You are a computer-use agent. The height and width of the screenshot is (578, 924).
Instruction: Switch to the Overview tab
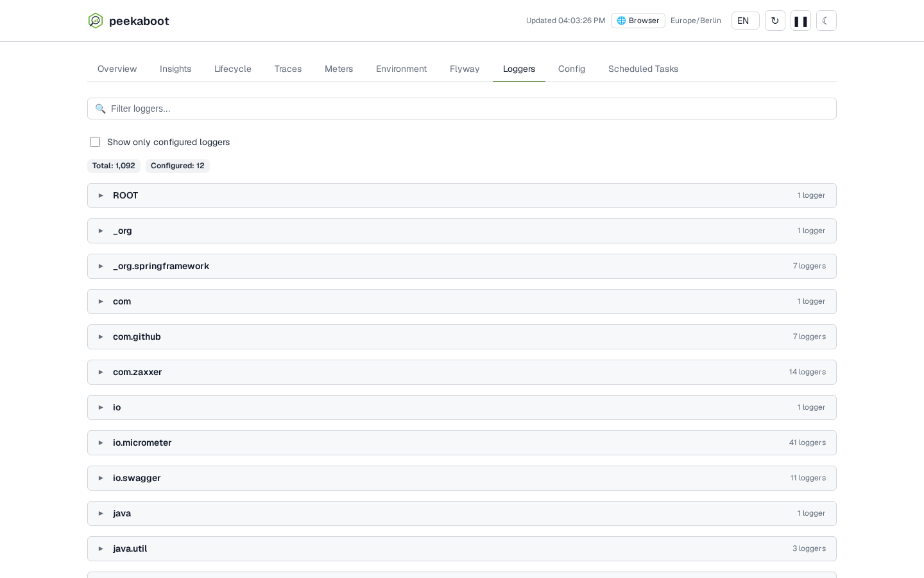coord(117,69)
